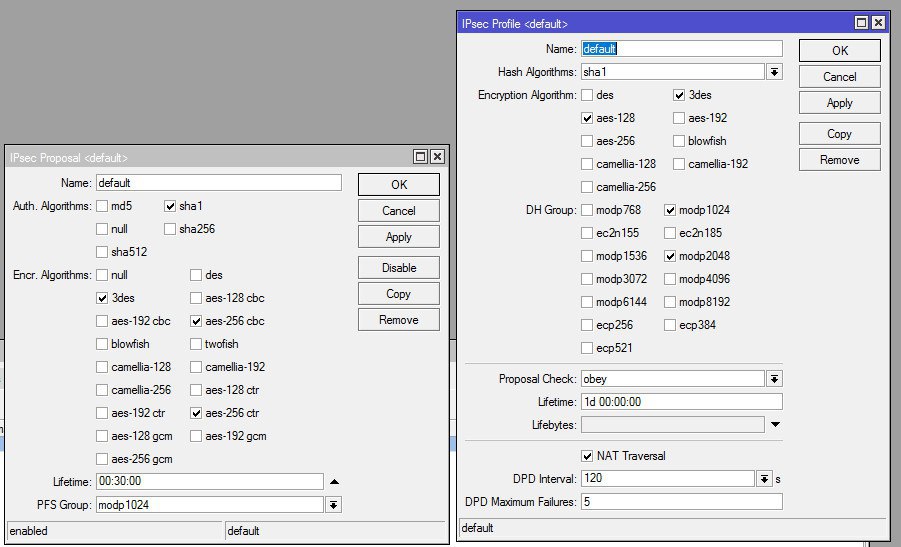This screenshot has width=901, height=547.
Task: Click Disable in IPsec Proposal window
Action: (x=399, y=268)
